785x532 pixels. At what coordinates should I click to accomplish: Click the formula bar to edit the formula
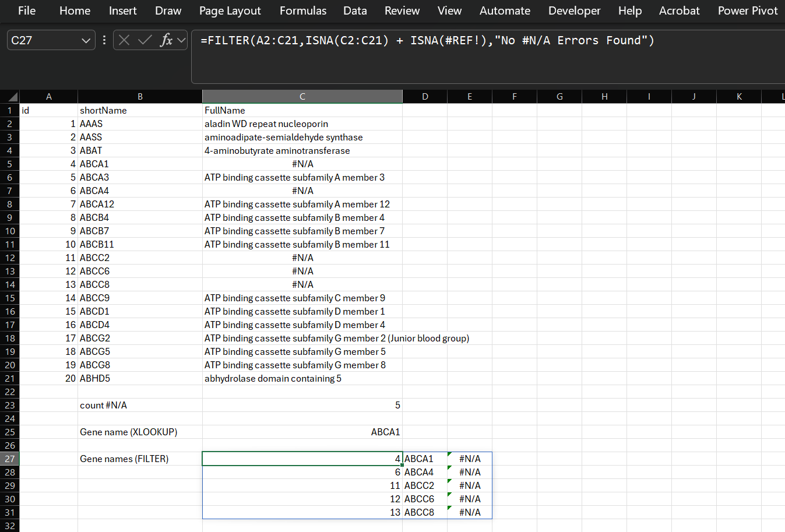(x=408, y=40)
